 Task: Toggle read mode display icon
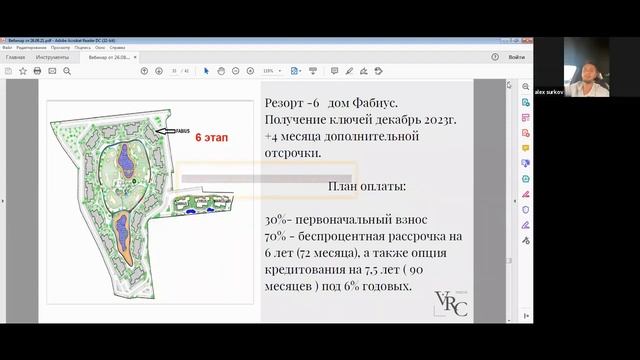(x=313, y=71)
